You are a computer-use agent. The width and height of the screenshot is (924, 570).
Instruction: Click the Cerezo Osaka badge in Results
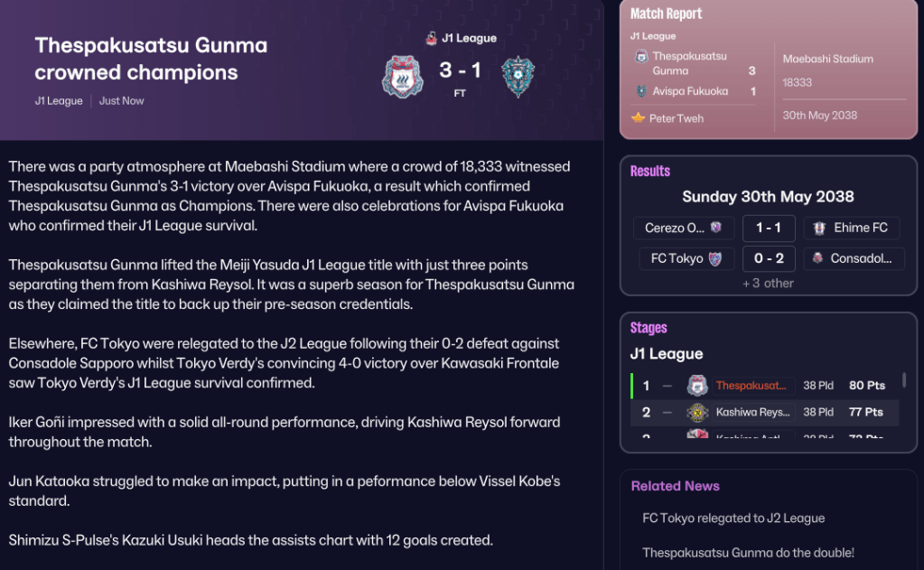(715, 228)
